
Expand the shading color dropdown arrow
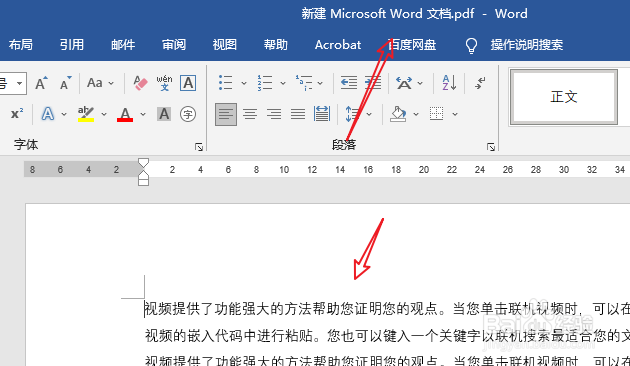pos(416,115)
